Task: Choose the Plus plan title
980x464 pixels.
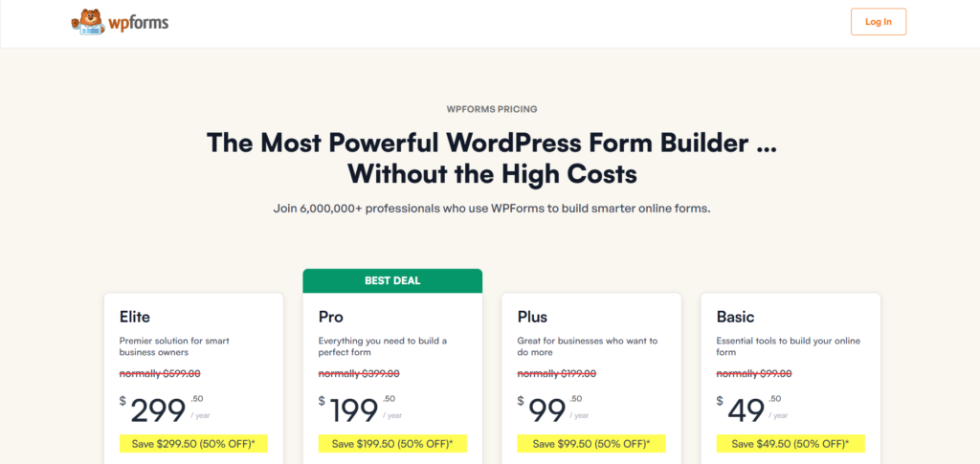Action: coord(532,317)
